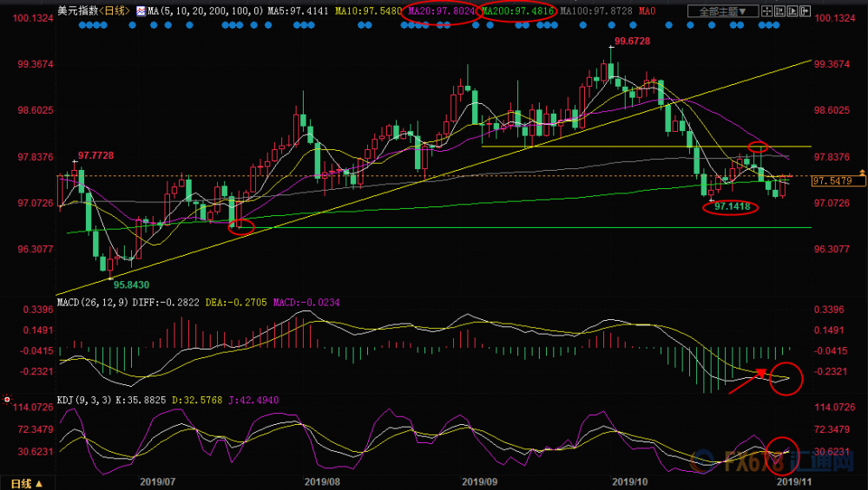Click the 97.1418 low price annotation
Viewport: 868px width, 490px height.
[x=732, y=206]
